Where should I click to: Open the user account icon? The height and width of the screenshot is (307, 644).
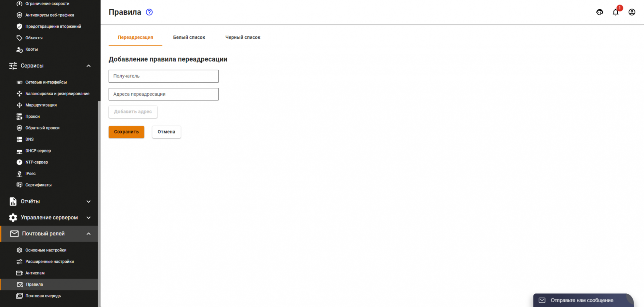pyautogui.click(x=632, y=12)
